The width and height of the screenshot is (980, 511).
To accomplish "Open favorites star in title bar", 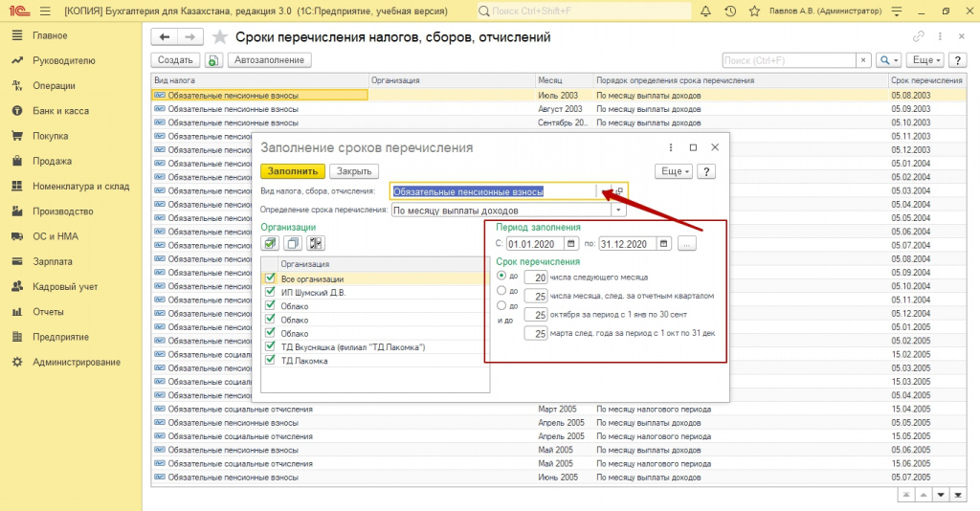I will point(754,11).
